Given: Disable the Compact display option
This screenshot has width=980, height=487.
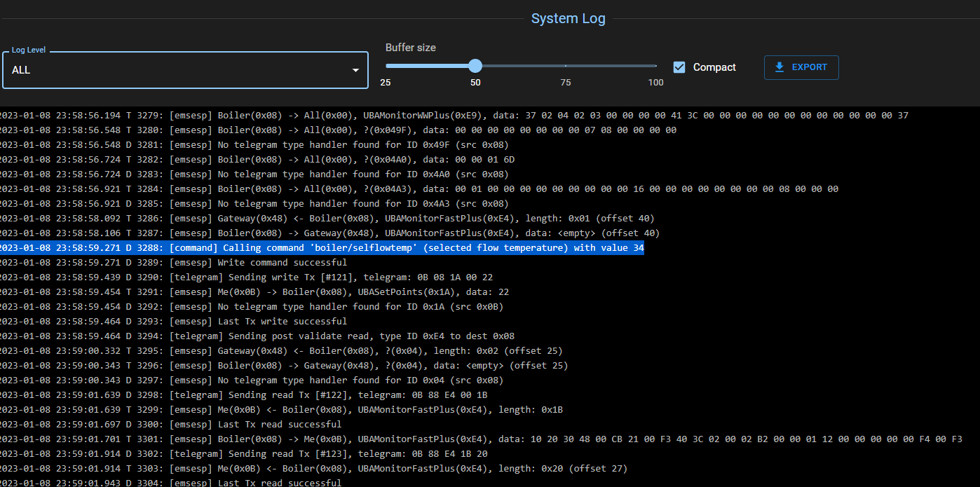Looking at the screenshot, I should (x=679, y=67).
